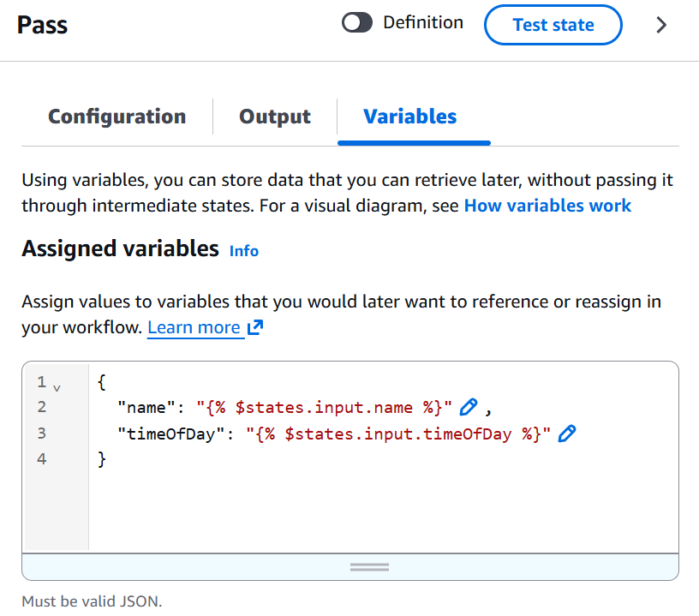Click the pencil icon after the name variable
Viewport: 699px width, 616px height.
469,407
